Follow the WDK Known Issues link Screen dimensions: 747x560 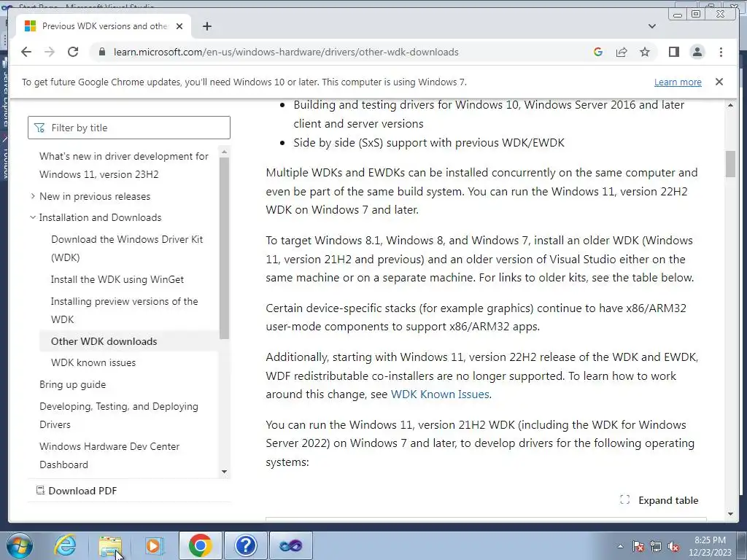tap(440, 394)
